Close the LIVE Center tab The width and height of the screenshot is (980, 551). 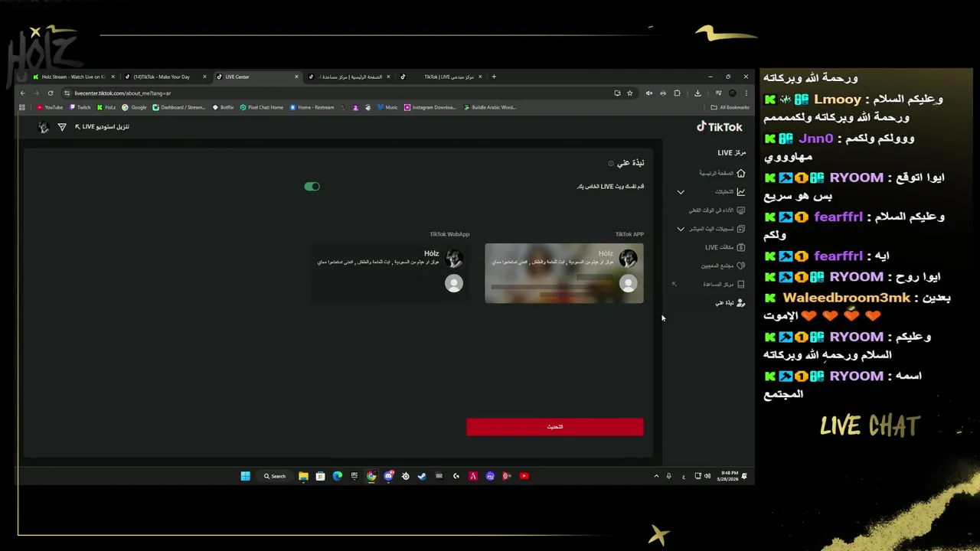click(x=297, y=77)
